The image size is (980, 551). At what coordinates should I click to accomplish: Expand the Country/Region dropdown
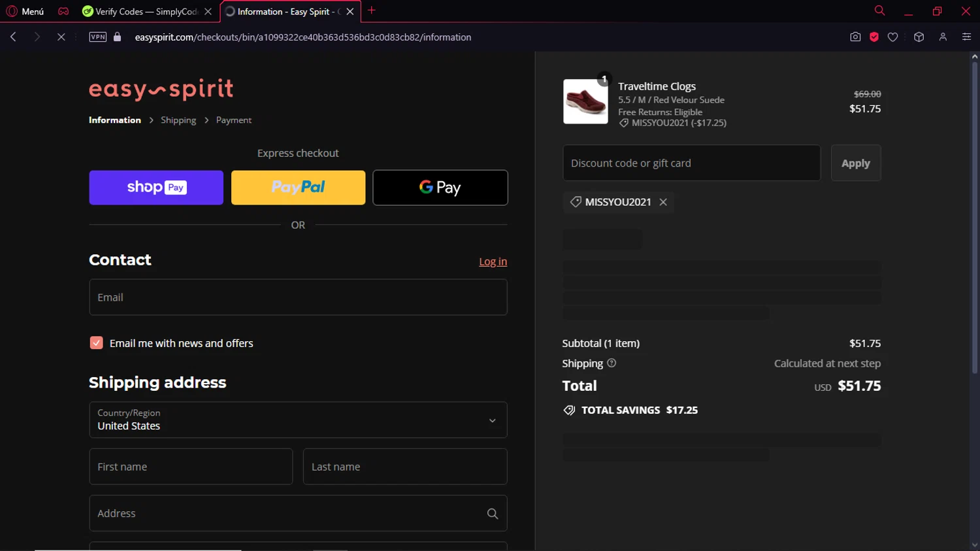(x=298, y=420)
